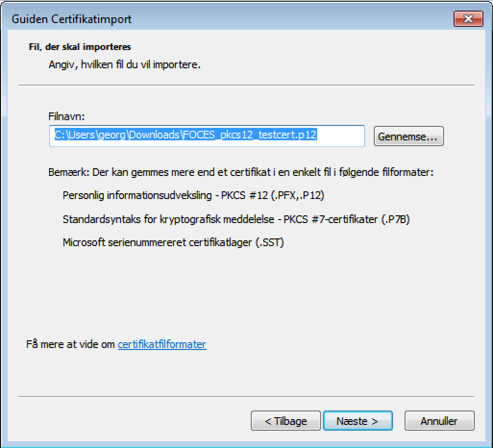The width and height of the screenshot is (493, 448).
Task: Click the Filnavn: label
Action: tap(66, 116)
